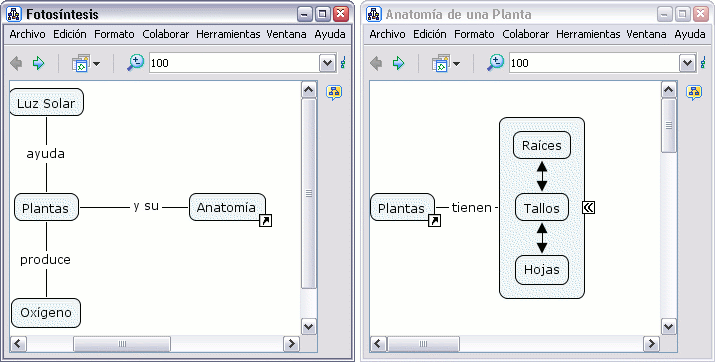715x362 pixels.
Task: Click scroll up arrow in Anatomía de una Planta canvas
Action: pos(668,89)
